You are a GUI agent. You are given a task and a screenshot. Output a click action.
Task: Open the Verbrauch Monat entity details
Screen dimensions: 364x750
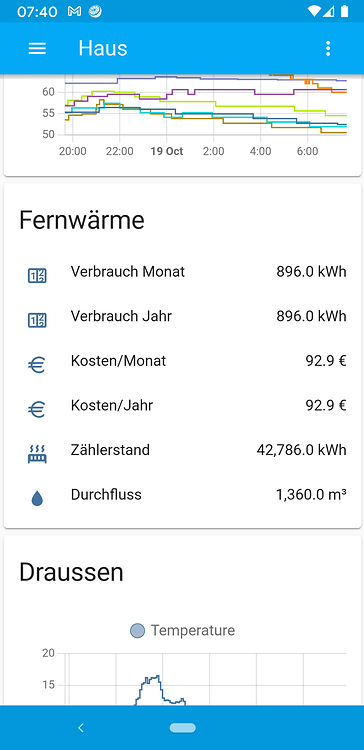tap(183, 272)
